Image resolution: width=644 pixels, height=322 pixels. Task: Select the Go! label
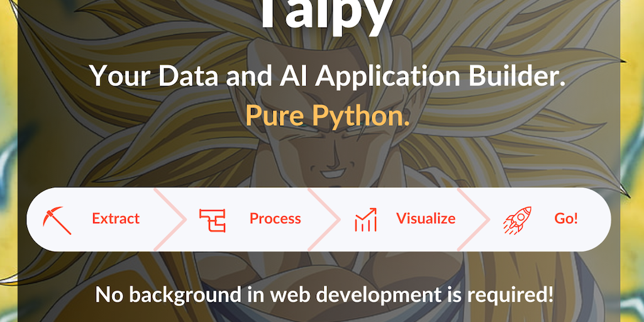pyautogui.click(x=566, y=218)
